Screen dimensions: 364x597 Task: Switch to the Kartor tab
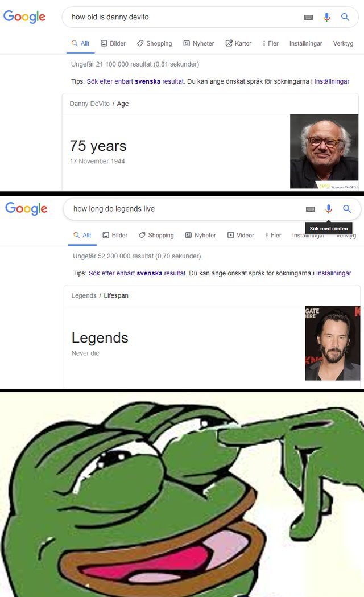238,43
